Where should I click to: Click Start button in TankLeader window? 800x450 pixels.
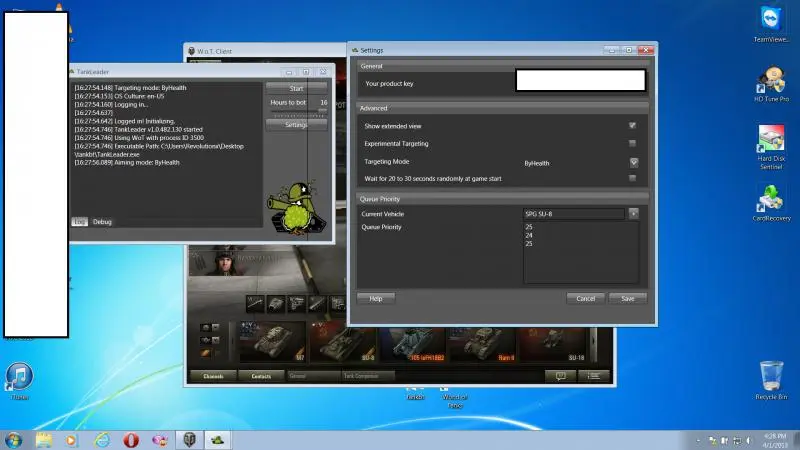296,88
